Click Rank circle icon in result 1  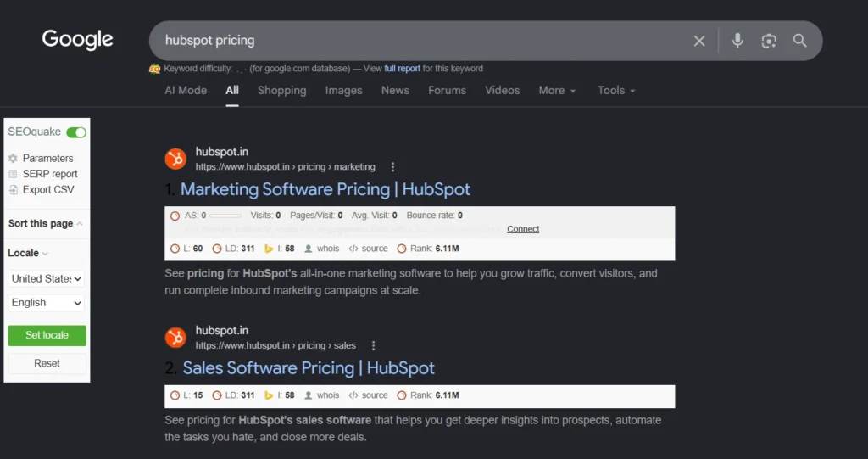click(x=402, y=249)
